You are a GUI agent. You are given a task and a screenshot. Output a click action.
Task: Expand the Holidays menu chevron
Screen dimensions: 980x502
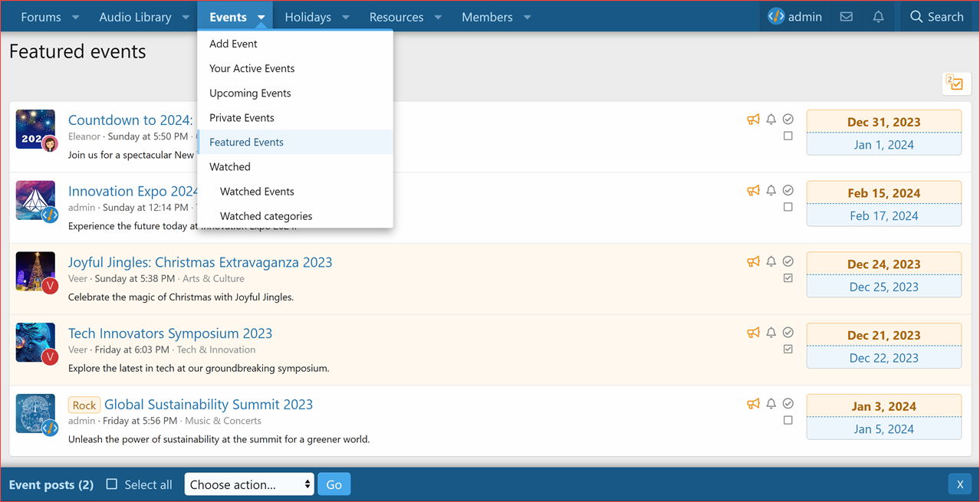345,16
